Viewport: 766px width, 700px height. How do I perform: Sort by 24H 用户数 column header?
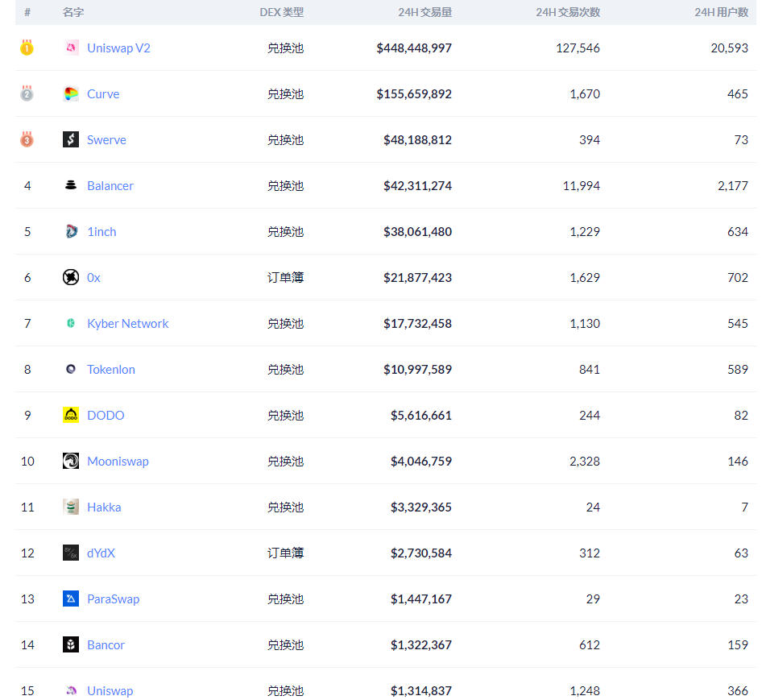(721, 12)
